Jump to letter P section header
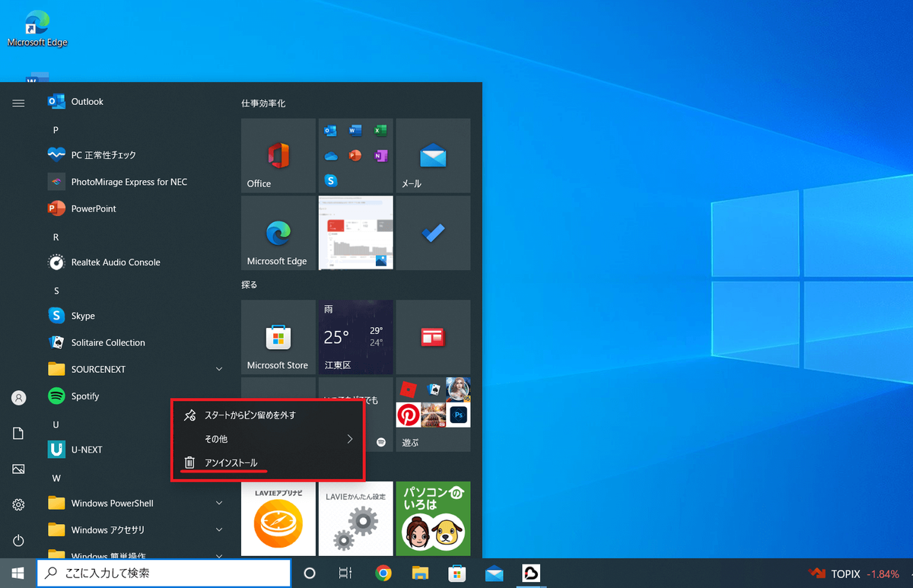Screen dimensions: 913x588 pos(56,130)
